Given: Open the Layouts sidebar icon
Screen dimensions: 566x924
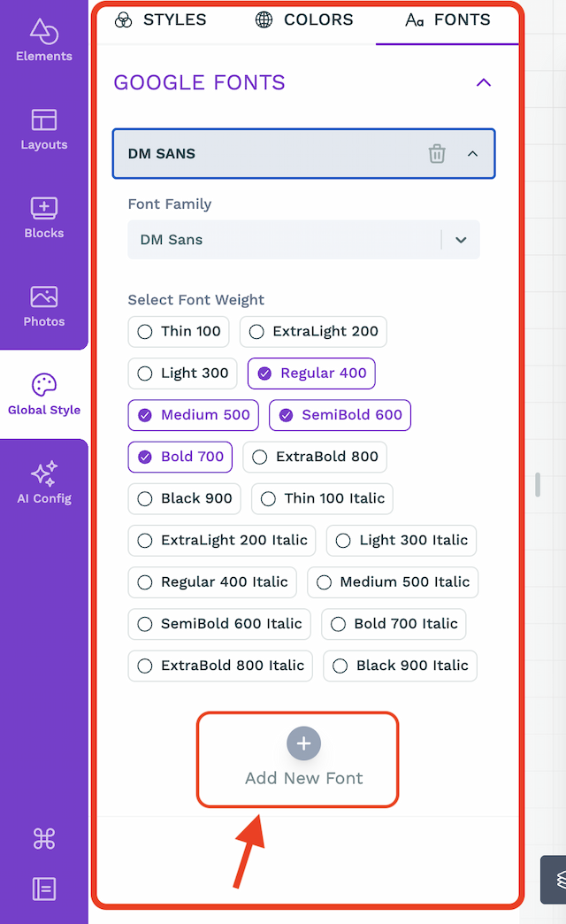Looking at the screenshot, I should 44,119.
